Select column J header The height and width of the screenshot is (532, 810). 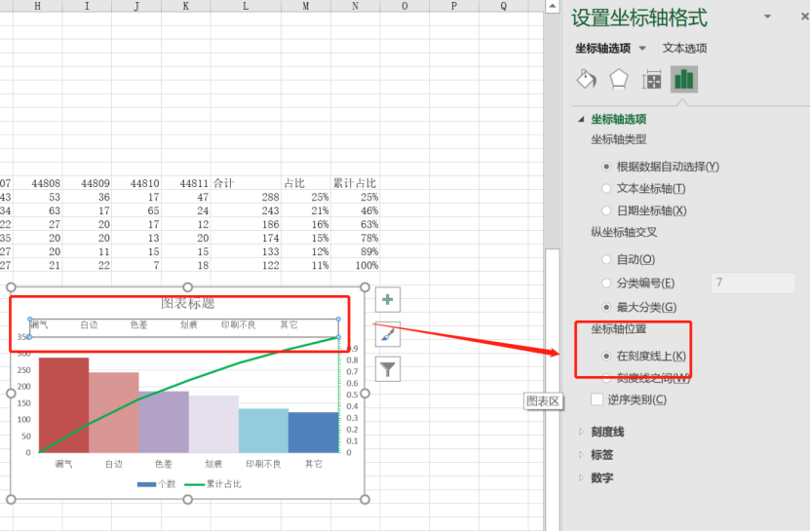click(136, 6)
